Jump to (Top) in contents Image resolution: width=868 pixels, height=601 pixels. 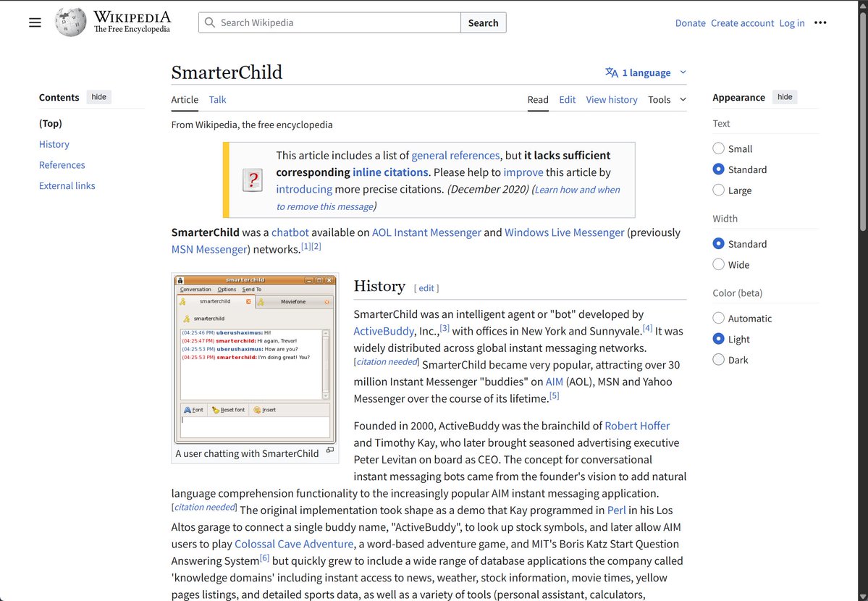51,124
